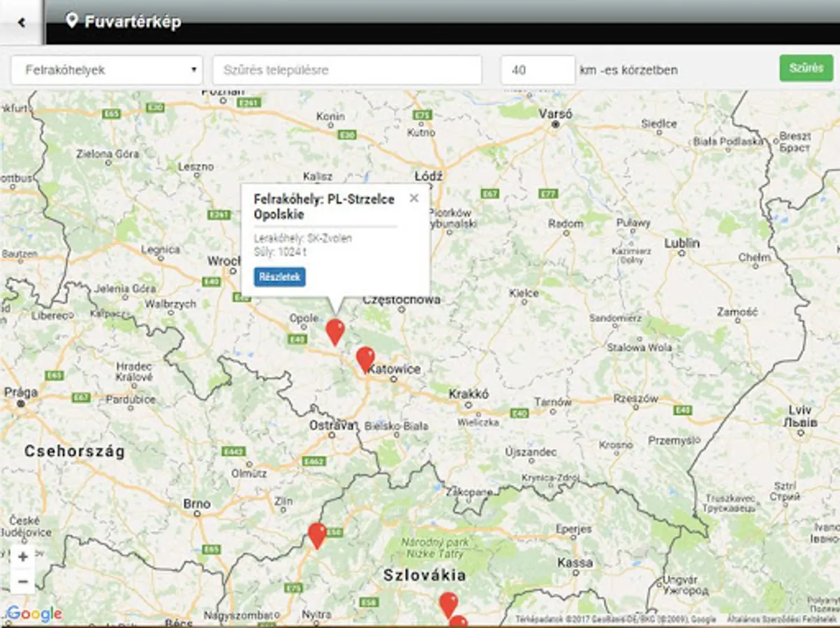Click the Eperjes city label
The width and height of the screenshot is (840, 628).
click(x=575, y=530)
